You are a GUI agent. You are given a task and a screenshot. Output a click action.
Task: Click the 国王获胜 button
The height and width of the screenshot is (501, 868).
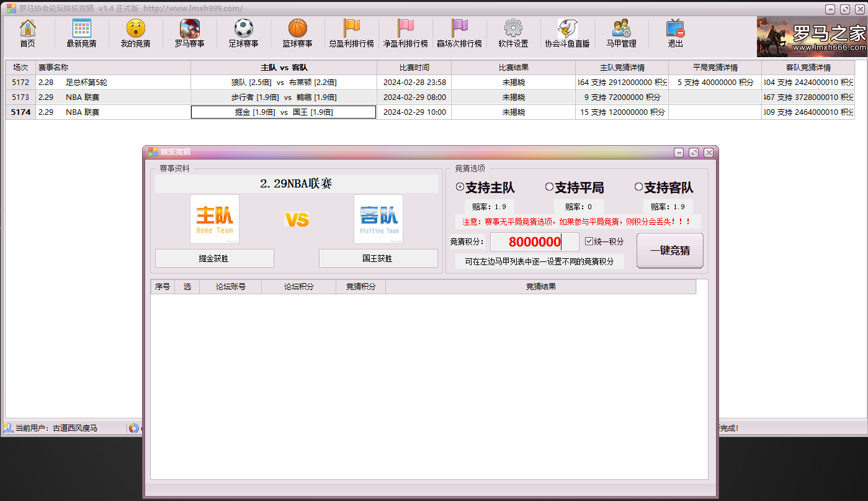[x=378, y=258]
